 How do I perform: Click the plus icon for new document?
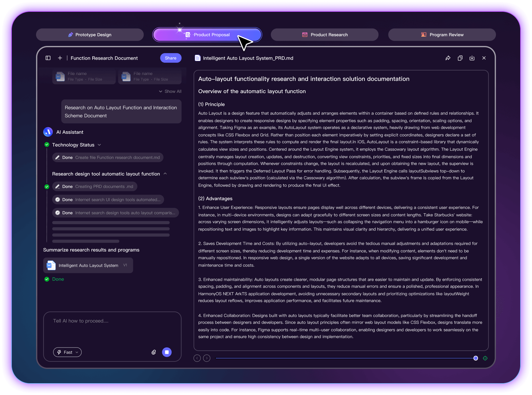[x=60, y=58]
